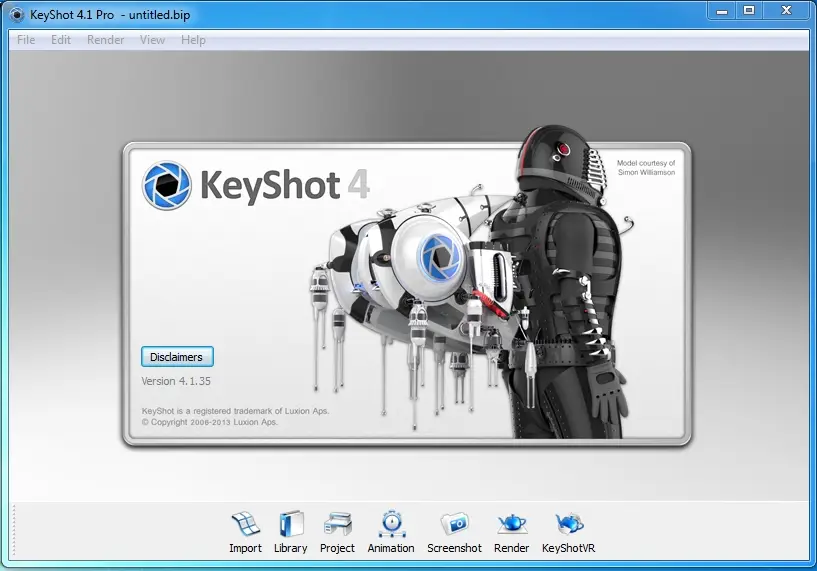This screenshot has width=817, height=571.
Task: Open the Render dialog teapot icon
Action: [512, 525]
